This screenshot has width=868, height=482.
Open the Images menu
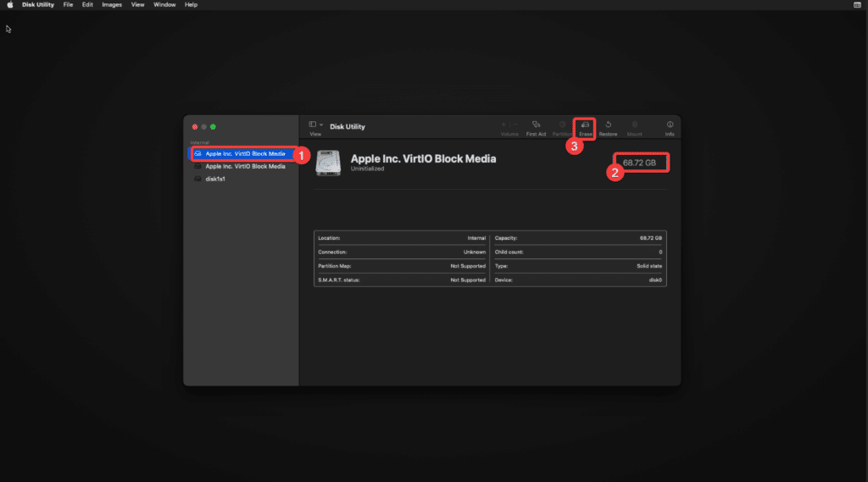112,5
